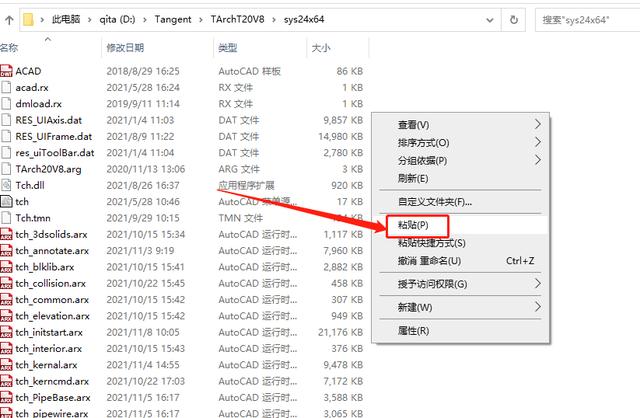The width and height of the screenshot is (640, 418).
Task: Choose 撤消 重命名(U) in context menu
Action: point(460,261)
